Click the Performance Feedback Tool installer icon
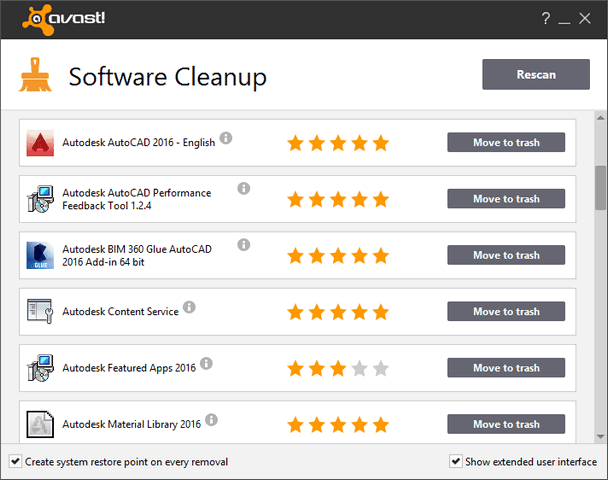608x480 pixels. [x=40, y=199]
